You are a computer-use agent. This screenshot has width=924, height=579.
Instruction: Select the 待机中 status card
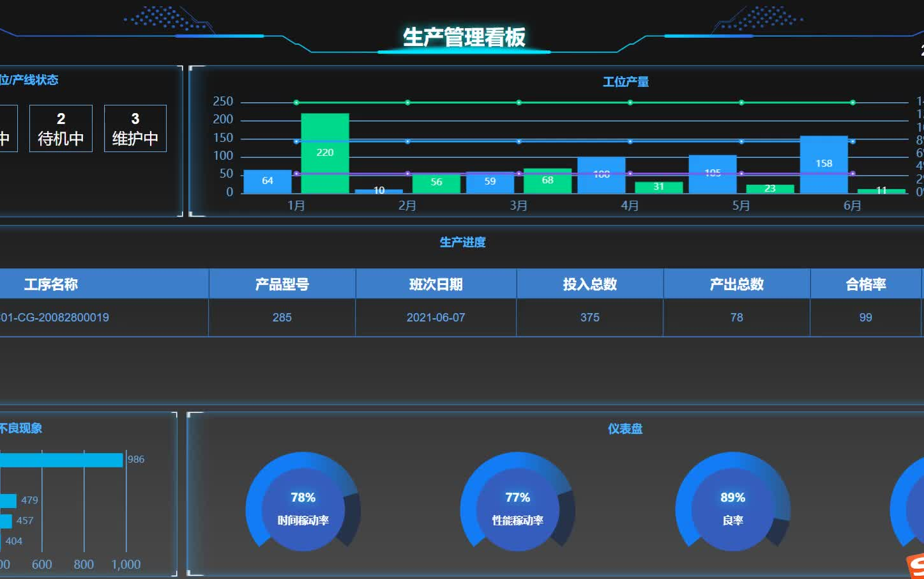[x=61, y=128]
